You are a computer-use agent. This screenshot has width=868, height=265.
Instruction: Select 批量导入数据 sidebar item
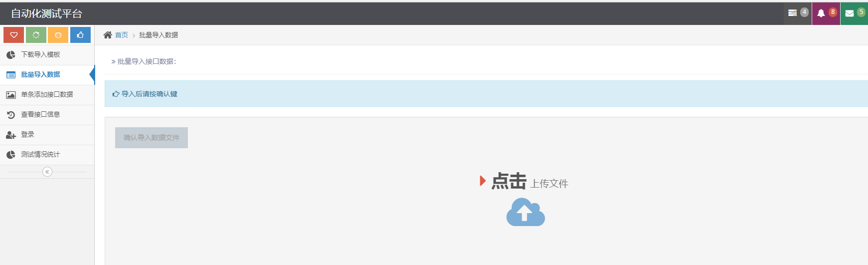tap(47, 75)
